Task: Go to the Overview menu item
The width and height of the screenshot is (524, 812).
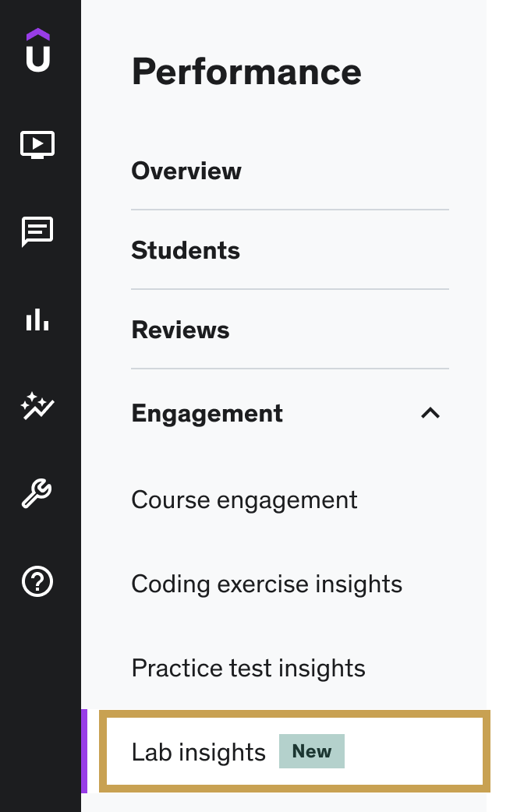Action: coord(186,171)
